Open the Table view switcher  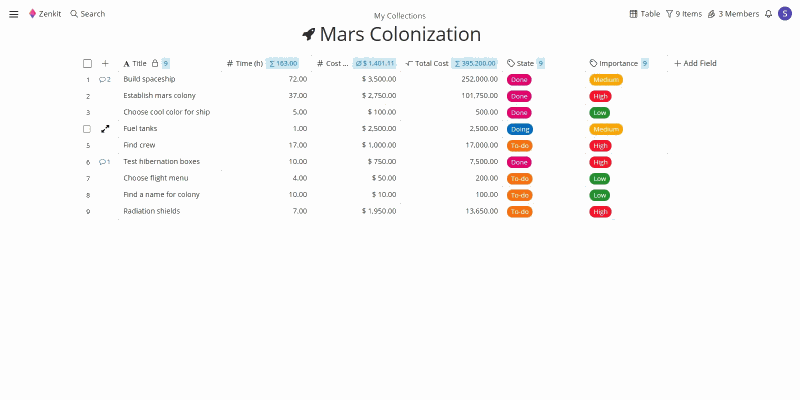pyautogui.click(x=644, y=14)
